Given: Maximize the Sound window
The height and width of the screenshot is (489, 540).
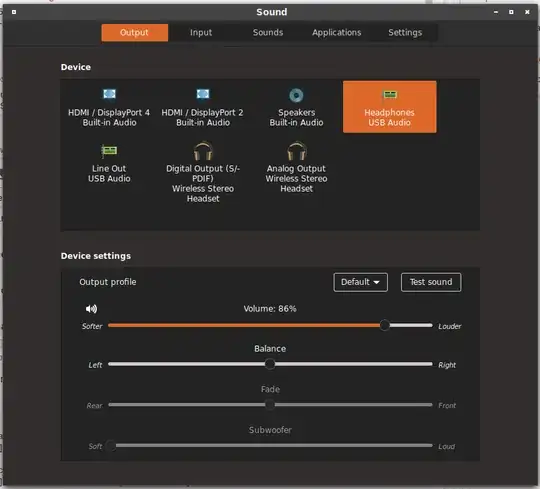Looking at the screenshot, I should tap(511, 12).
